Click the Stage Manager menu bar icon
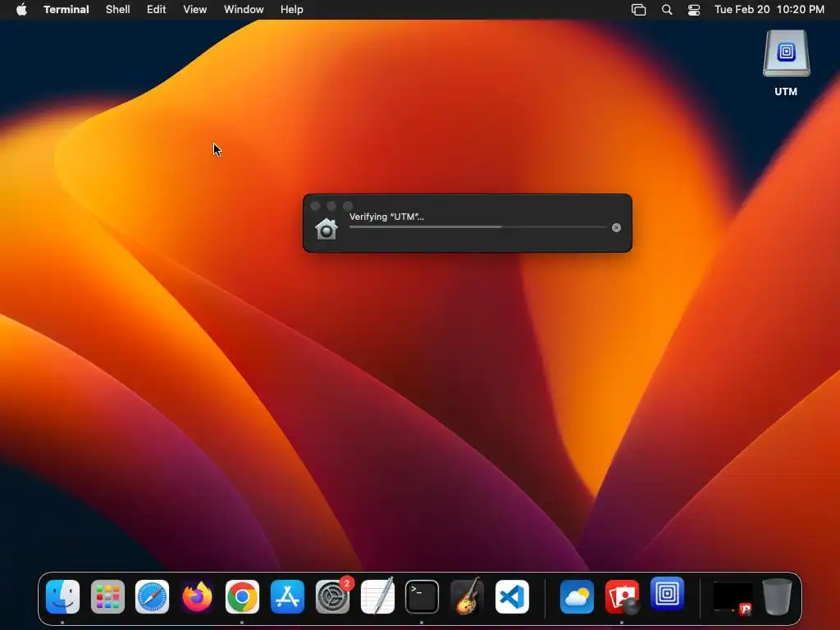Image resolution: width=840 pixels, height=630 pixels. (x=638, y=10)
